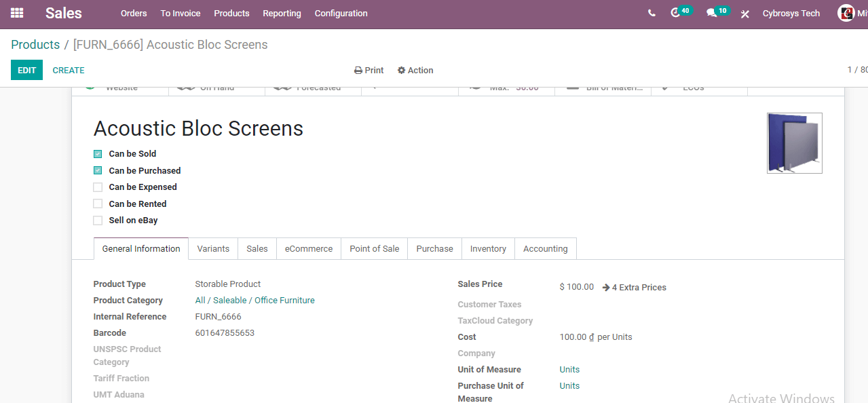Open the Cybrosys Tech company switcher
This screenshot has width=868, height=403.
pos(791,14)
